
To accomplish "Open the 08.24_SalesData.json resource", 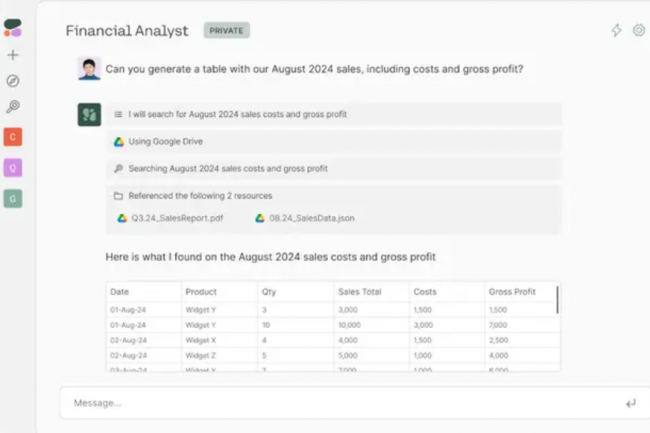I will click(x=305, y=218).
